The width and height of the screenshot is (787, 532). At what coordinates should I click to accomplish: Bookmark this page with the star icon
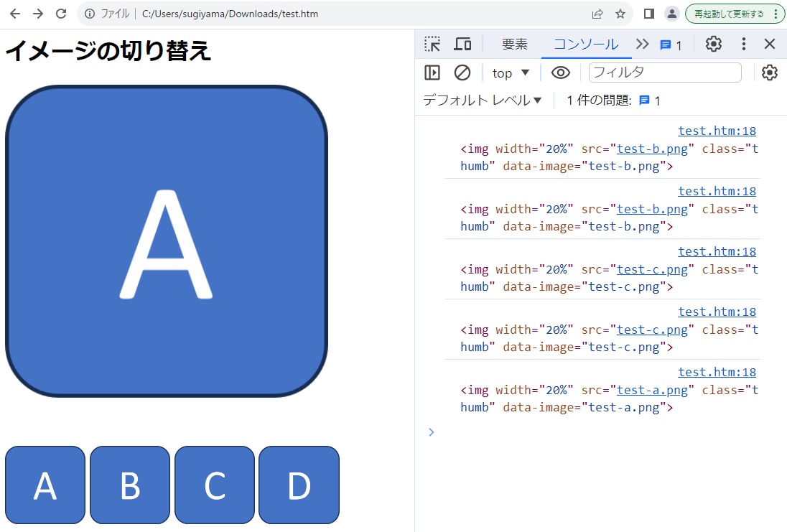[620, 14]
